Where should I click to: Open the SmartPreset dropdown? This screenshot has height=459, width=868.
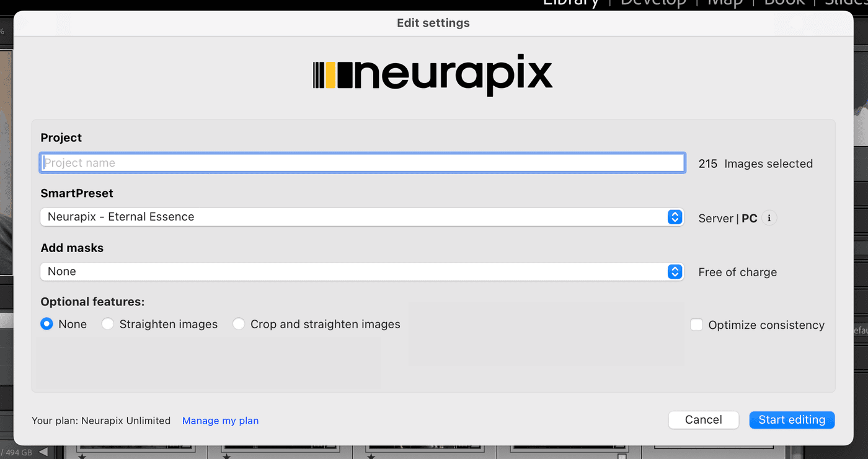362,217
